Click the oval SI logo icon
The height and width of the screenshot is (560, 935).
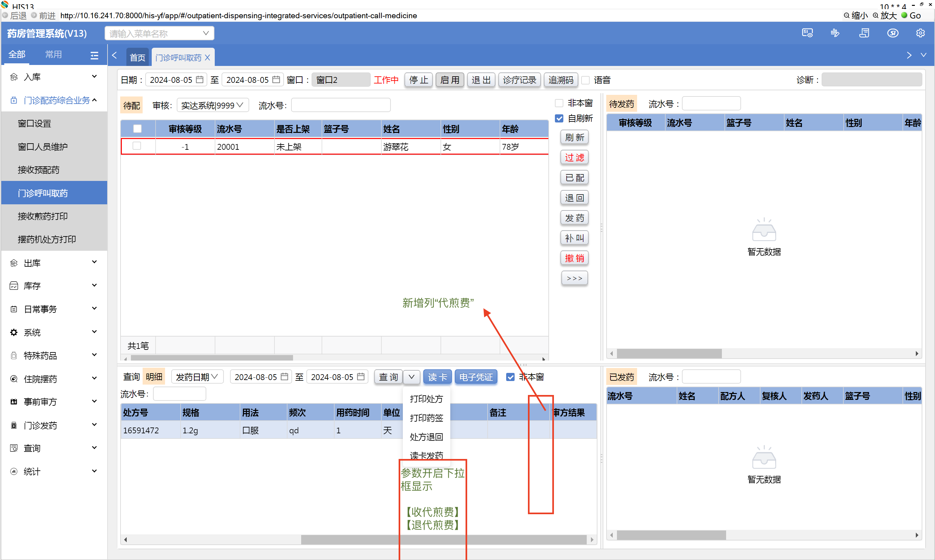point(892,33)
